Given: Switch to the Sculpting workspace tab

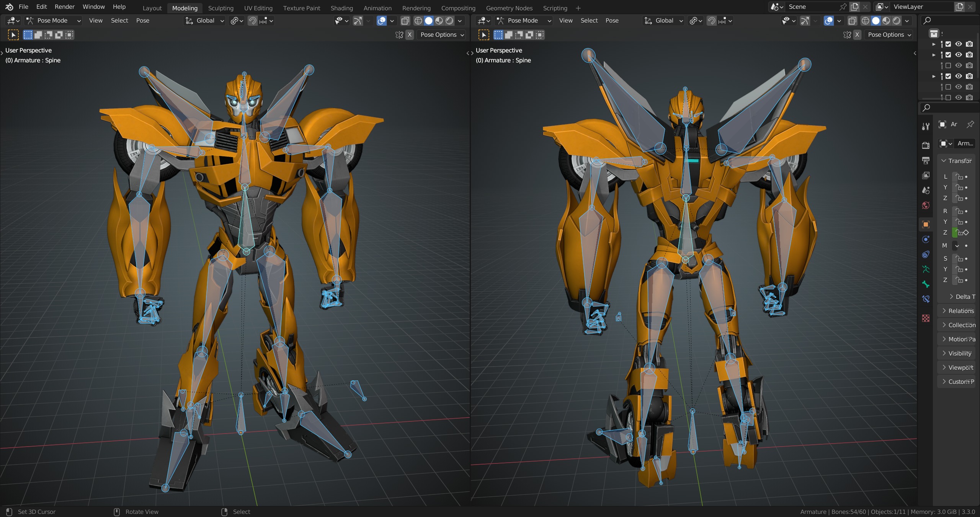Looking at the screenshot, I should [220, 8].
